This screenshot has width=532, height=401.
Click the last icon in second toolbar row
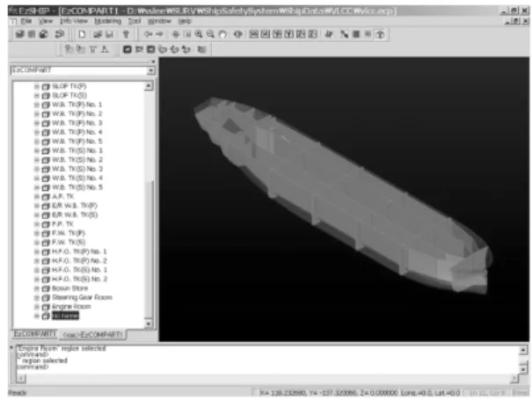coord(202,49)
